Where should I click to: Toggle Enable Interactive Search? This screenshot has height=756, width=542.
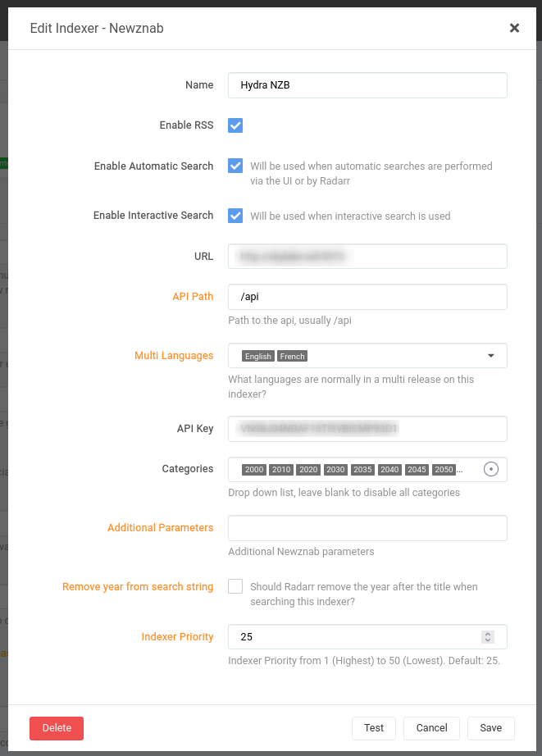click(235, 215)
